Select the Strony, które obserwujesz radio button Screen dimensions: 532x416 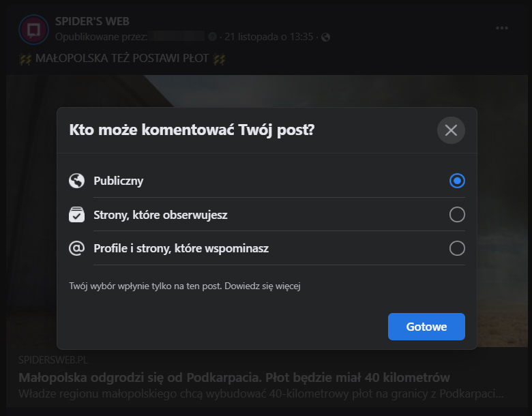point(457,214)
